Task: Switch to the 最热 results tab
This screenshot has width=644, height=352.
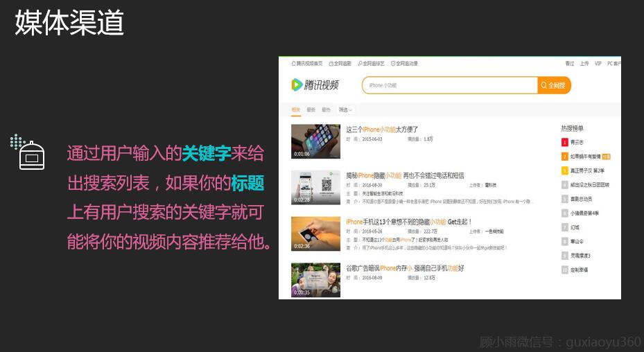Action: click(326, 109)
